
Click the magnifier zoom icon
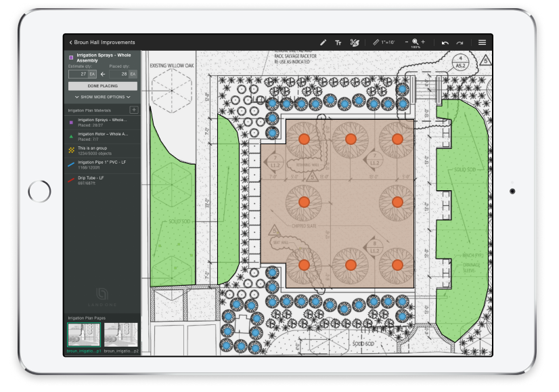coord(416,41)
